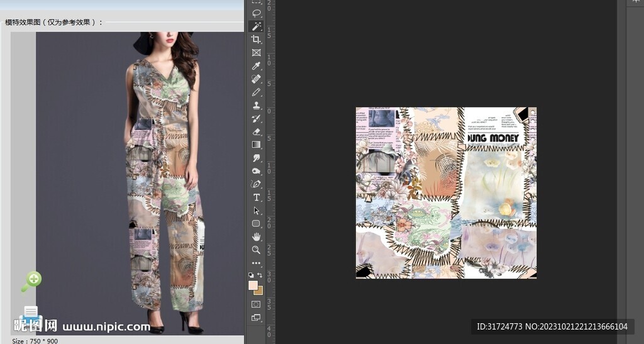
Task: Open the Edit Toolbar three-dots menu
Action: coord(256,263)
